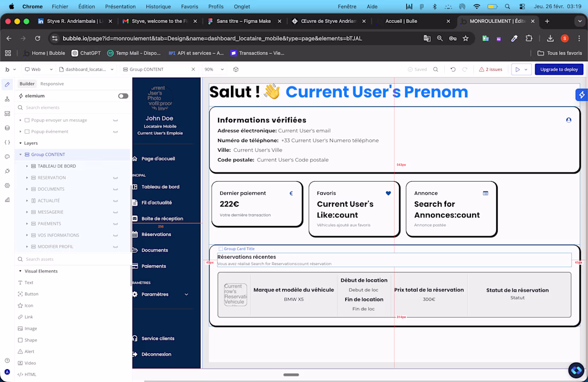
Task: Open the Web platform dropdown
Action: tap(38, 69)
